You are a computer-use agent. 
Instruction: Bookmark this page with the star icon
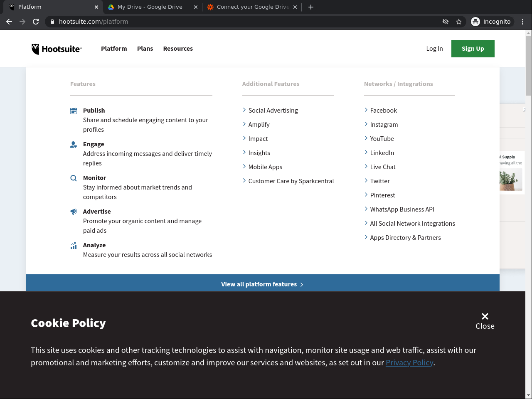pos(459,22)
